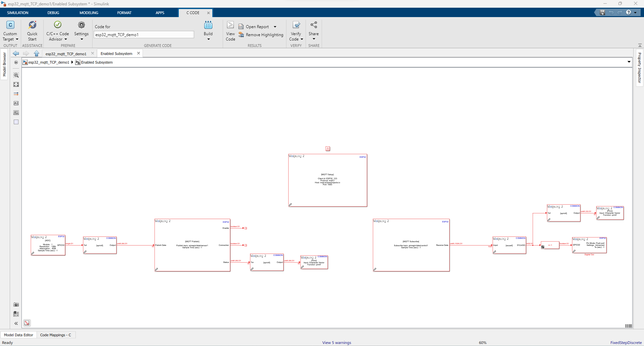Click the Undo icon in quick access
Screen dimensions: 644x346
611,13
